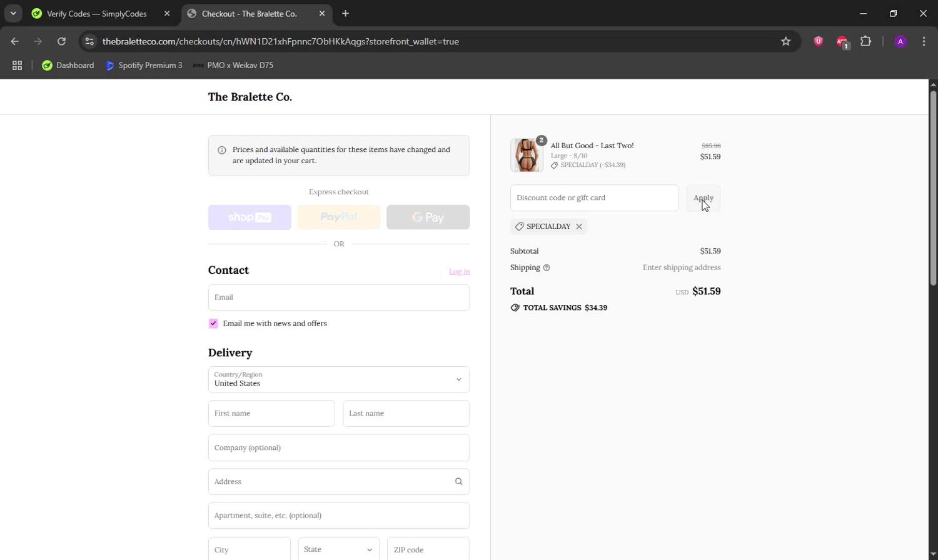The image size is (938, 560).
Task: Open the red extension with badge 1
Action: pyautogui.click(x=842, y=42)
